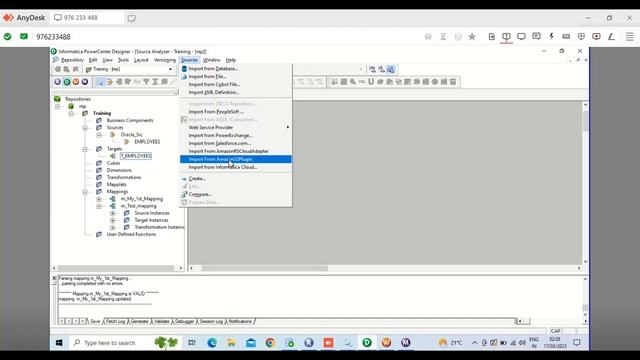
Task: Choose Import From PeopleSoft
Action: (236, 111)
